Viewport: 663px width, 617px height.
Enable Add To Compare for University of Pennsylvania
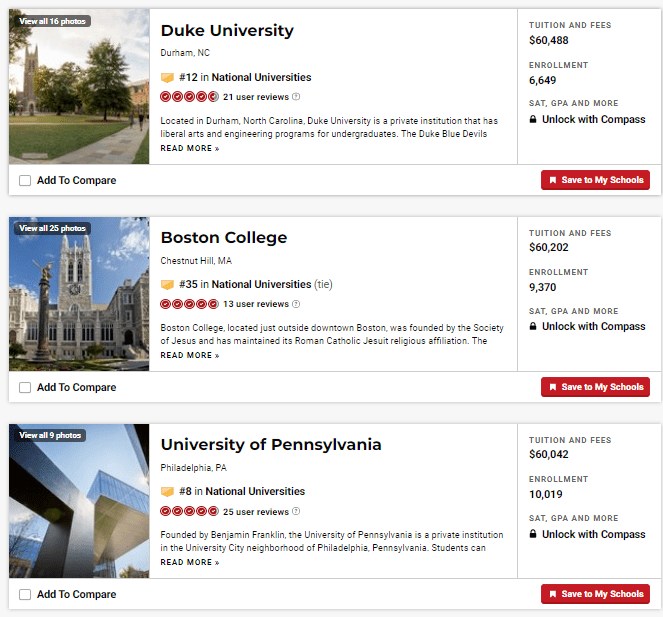tap(25, 595)
